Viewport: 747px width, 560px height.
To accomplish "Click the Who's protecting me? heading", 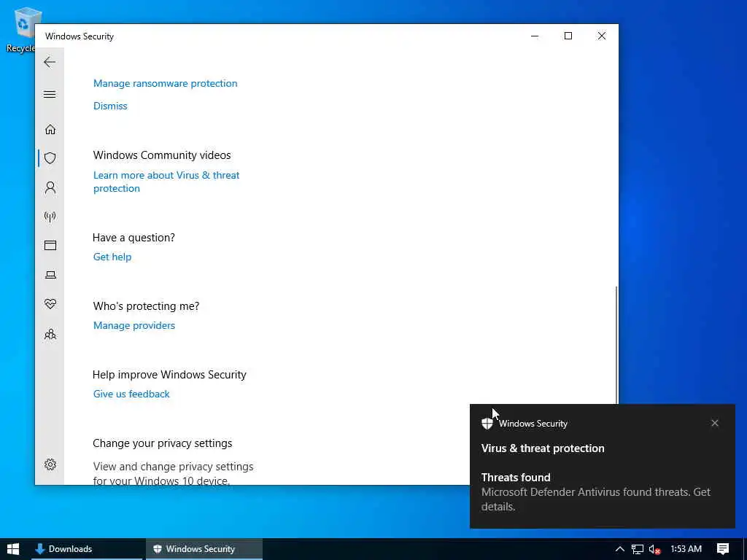I will tap(146, 306).
